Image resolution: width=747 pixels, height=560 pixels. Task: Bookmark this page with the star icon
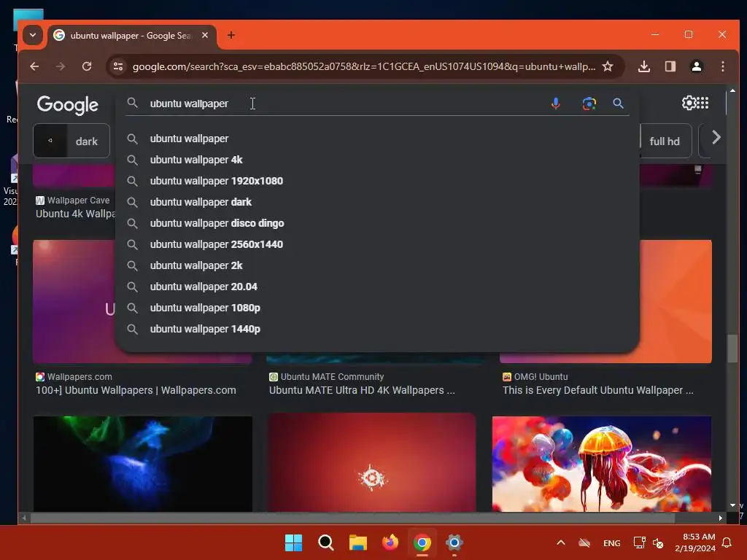608,66
